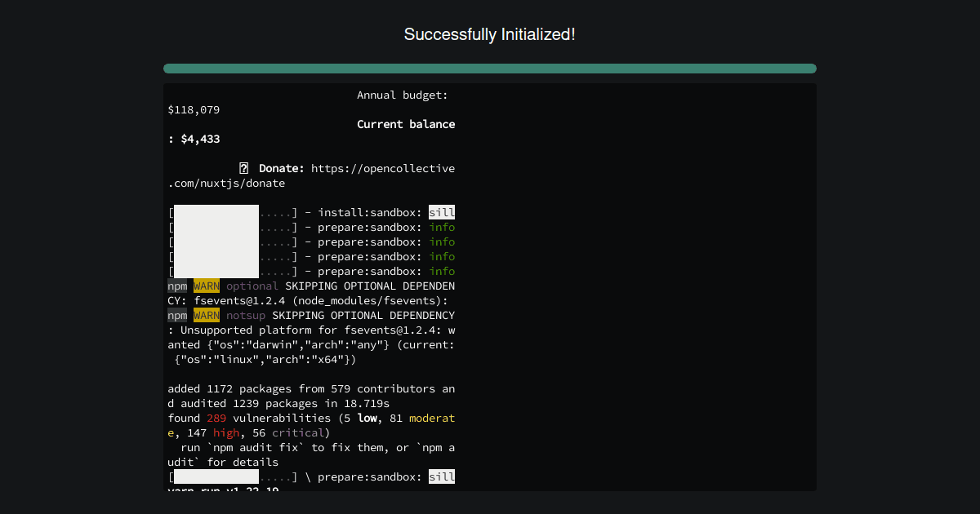Select the "Successfully Initialized!" heading

490,34
